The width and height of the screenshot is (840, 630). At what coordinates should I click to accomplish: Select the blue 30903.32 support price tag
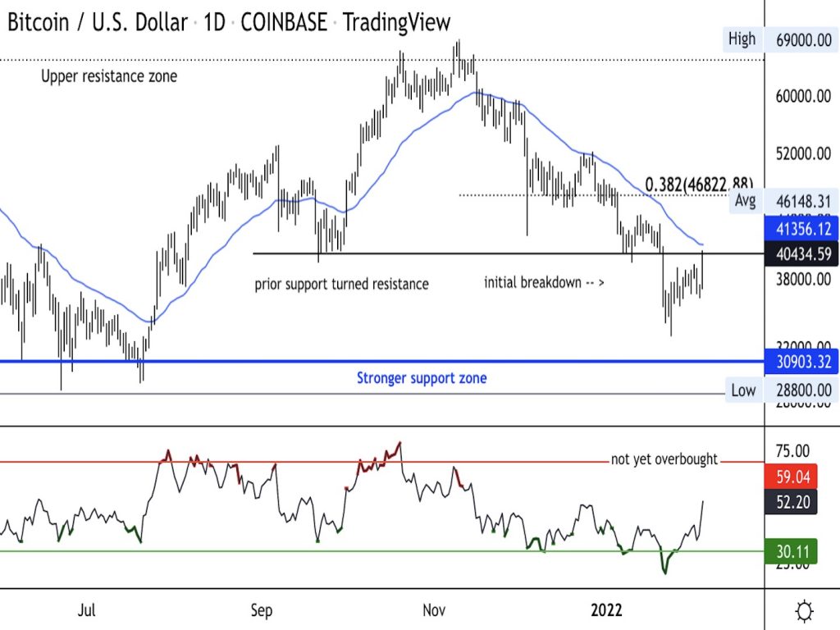pos(801,361)
